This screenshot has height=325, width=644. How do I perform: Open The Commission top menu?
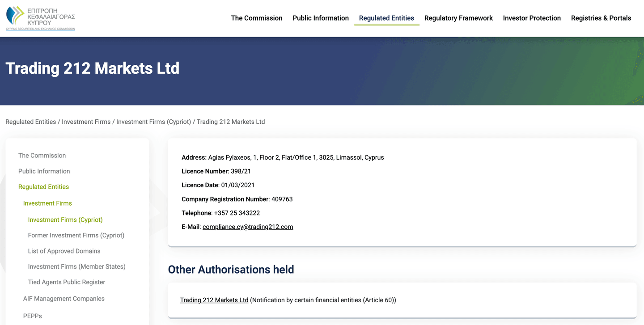point(257,18)
